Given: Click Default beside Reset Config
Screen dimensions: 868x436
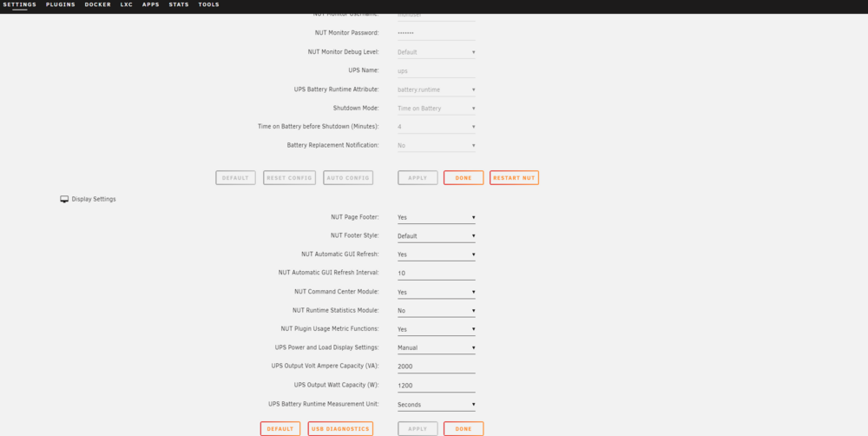Looking at the screenshot, I should click(x=235, y=178).
